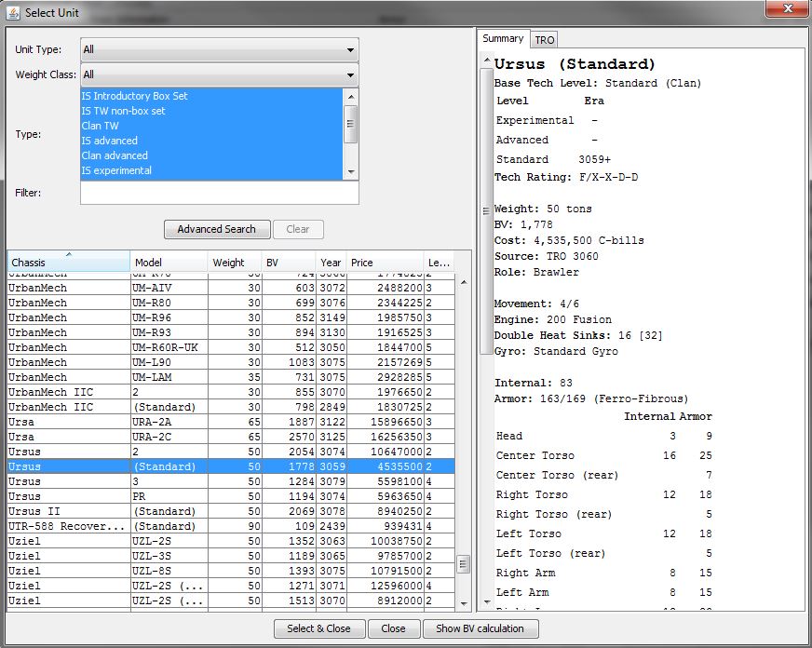The width and height of the screenshot is (812, 648).
Task: Sort by Le... column header
Action: pyautogui.click(x=439, y=262)
